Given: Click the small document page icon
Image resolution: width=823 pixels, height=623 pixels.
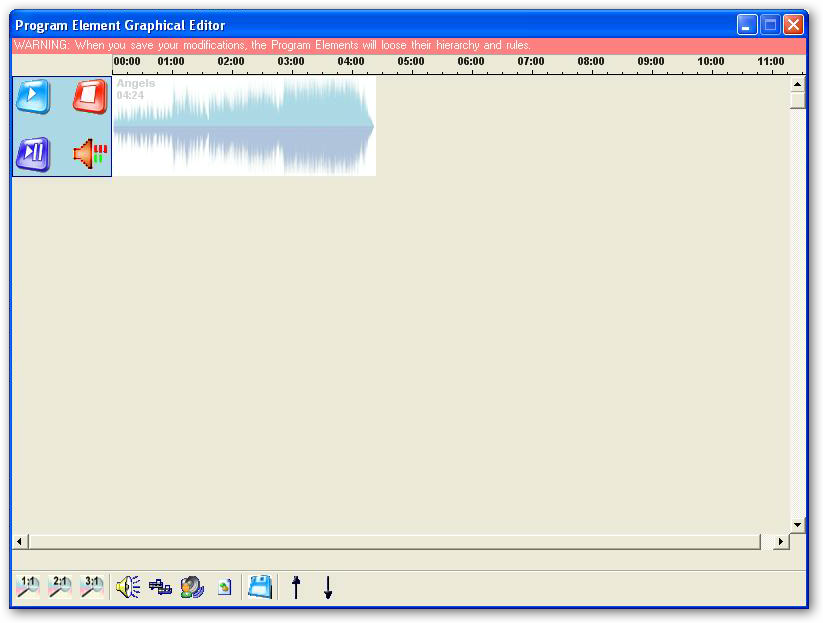Looking at the screenshot, I should tap(225, 587).
